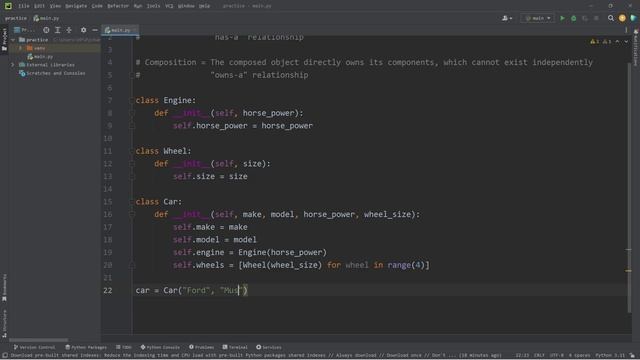This screenshot has width=640, height=360.
Task: Click the cursor position indicator in status bar
Action: (x=522, y=356)
